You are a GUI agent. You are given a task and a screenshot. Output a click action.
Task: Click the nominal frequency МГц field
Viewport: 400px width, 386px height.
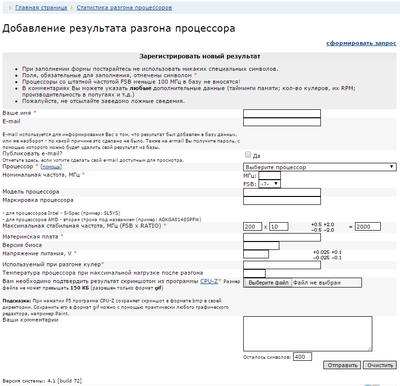pos(270,175)
